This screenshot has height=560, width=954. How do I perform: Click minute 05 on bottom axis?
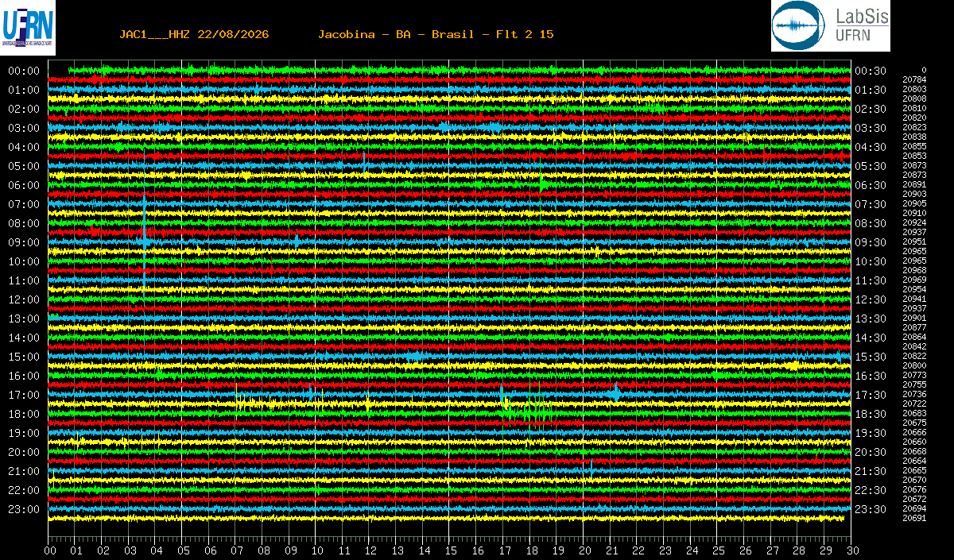pyautogui.click(x=183, y=550)
